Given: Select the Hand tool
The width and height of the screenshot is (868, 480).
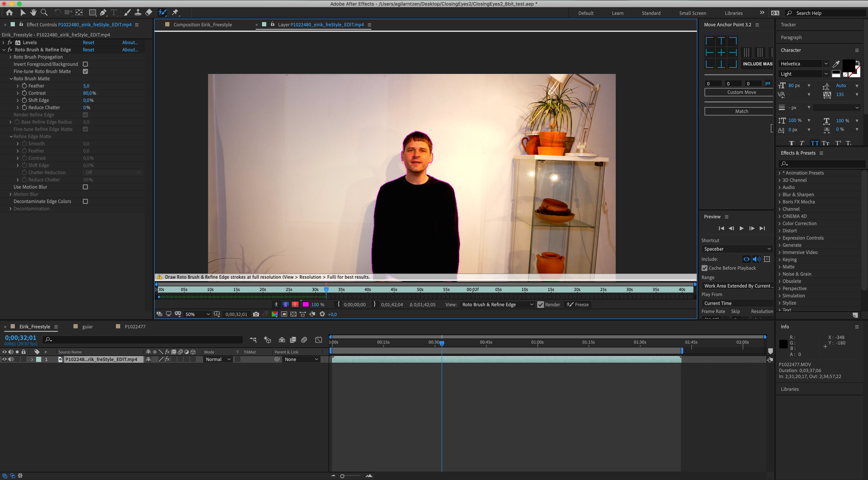Looking at the screenshot, I should coord(33,13).
